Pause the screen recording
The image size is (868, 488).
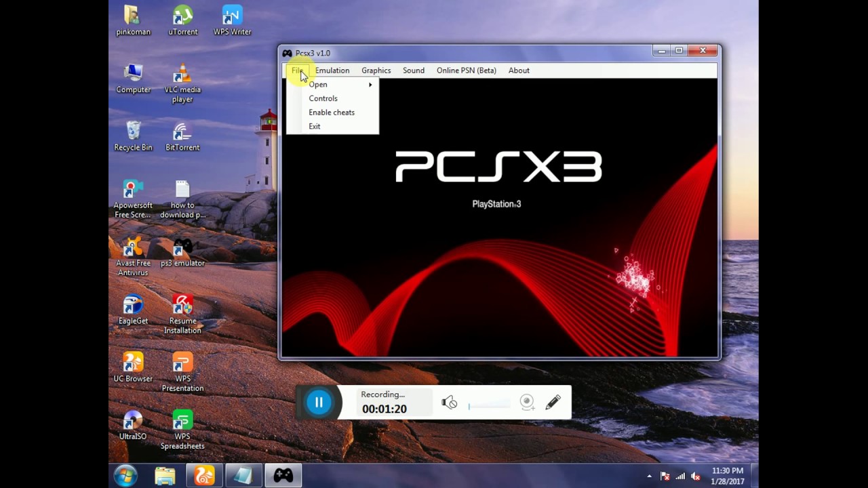click(319, 402)
